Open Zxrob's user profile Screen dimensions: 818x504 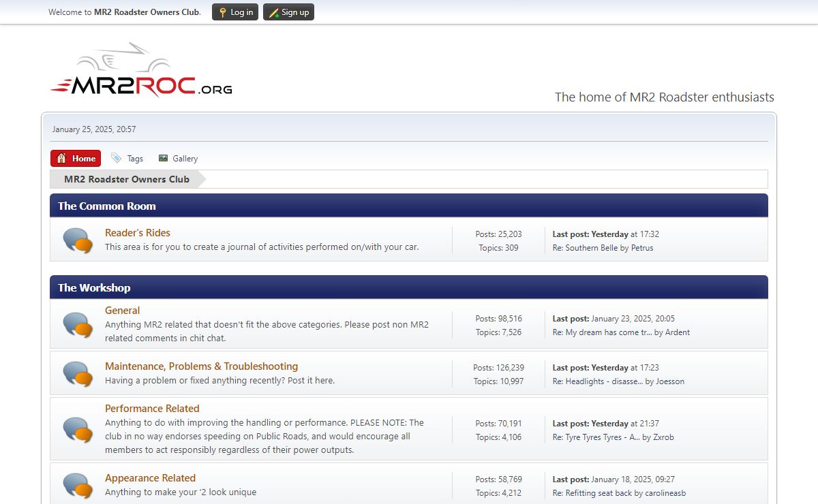click(x=663, y=437)
